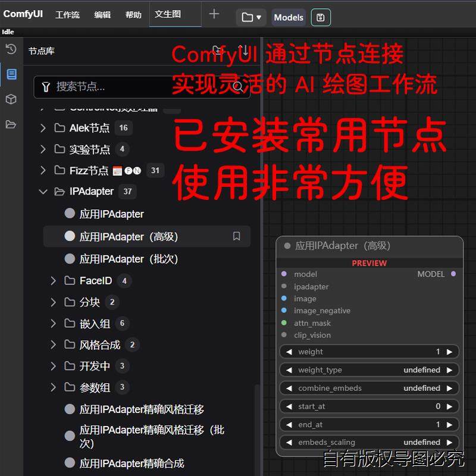Select the 应用IPAdapter node
476x476 pixels.
146,214
